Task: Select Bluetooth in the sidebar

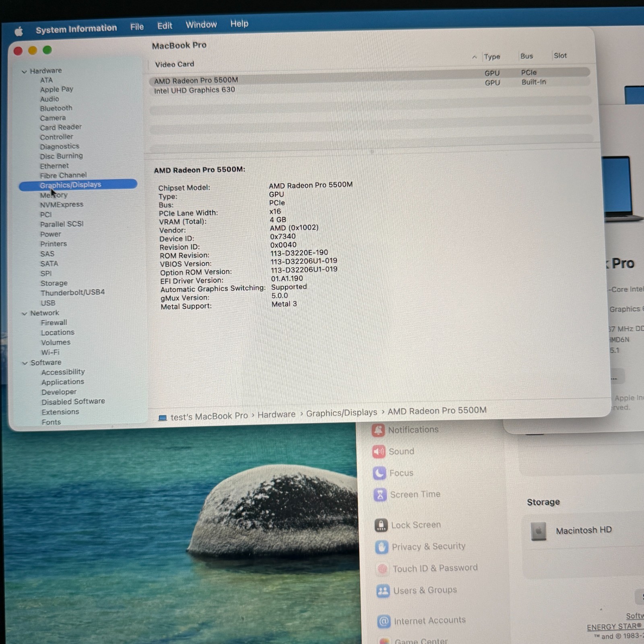Action: pos(56,108)
